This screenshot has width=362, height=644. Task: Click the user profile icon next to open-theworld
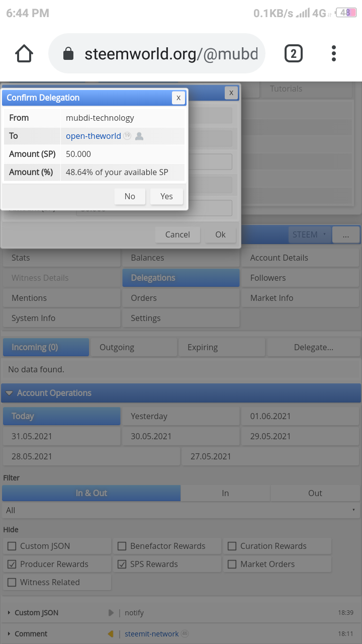coord(139,136)
